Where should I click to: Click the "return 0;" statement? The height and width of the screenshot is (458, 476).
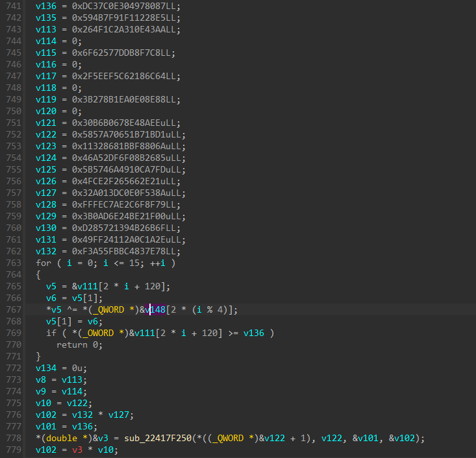pos(79,344)
